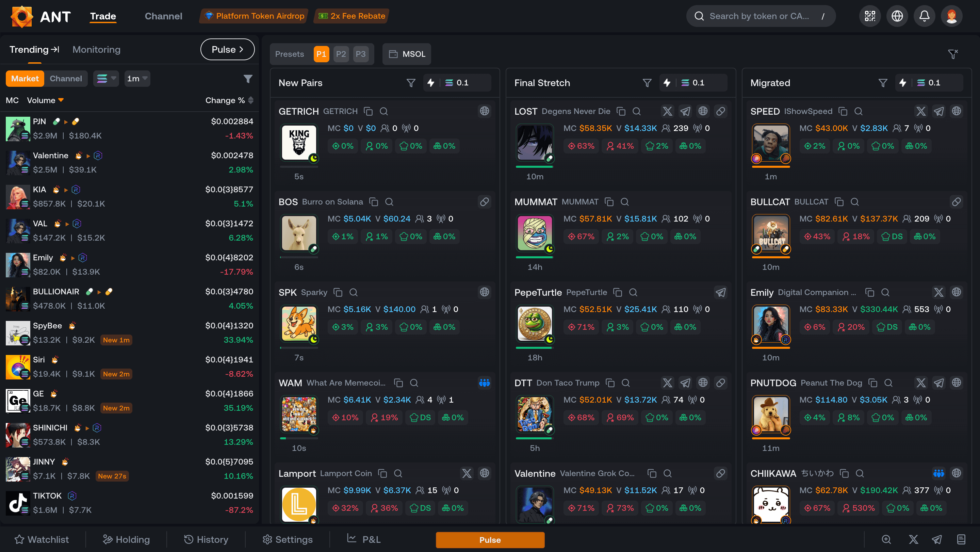Open the QR code scanner icon

(x=870, y=16)
